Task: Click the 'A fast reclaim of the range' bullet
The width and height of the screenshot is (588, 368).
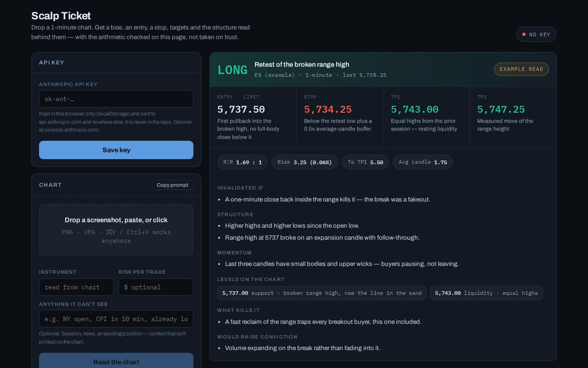Action: pos(323,322)
